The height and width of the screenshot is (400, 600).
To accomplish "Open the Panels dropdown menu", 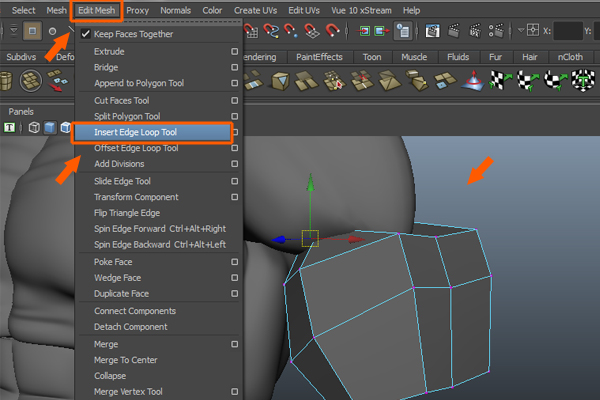I will pyautogui.click(x=21, y=111).
